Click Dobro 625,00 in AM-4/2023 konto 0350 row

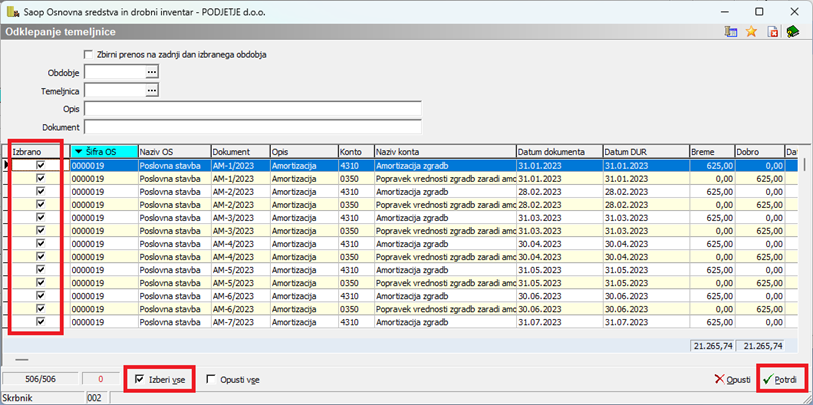[x=759, y=256]
